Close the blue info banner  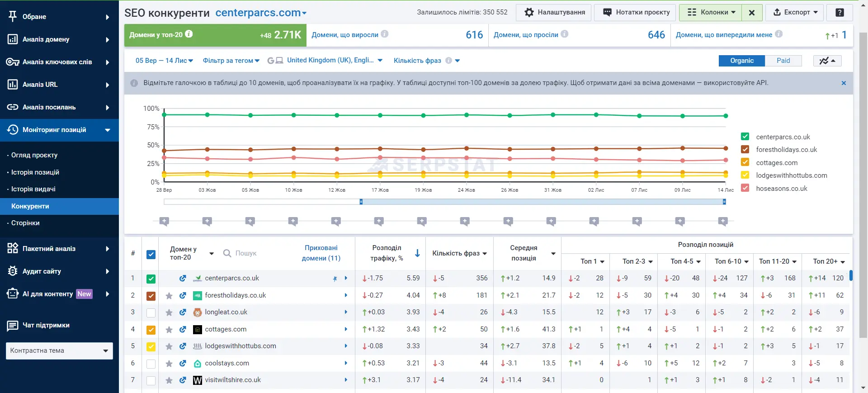(x=844, y=83)
